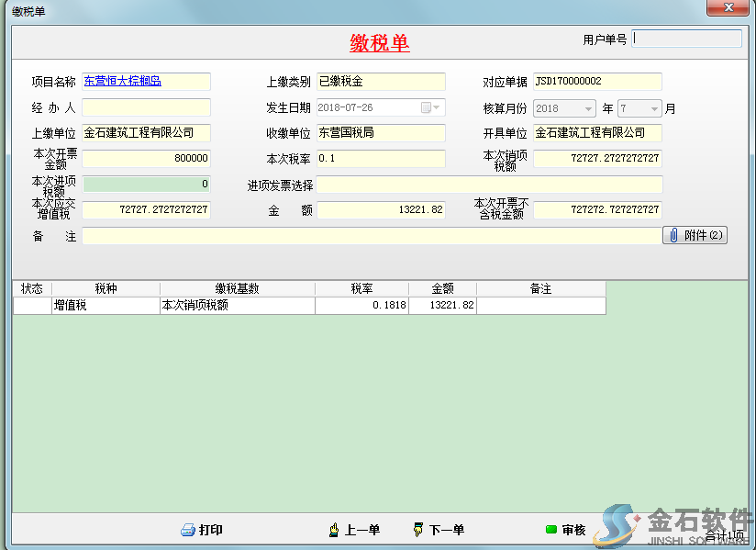The height and width of the screenshot is (550, 756).
Task: Close the 缴税单 window
Action: click(x=732, y=7)
